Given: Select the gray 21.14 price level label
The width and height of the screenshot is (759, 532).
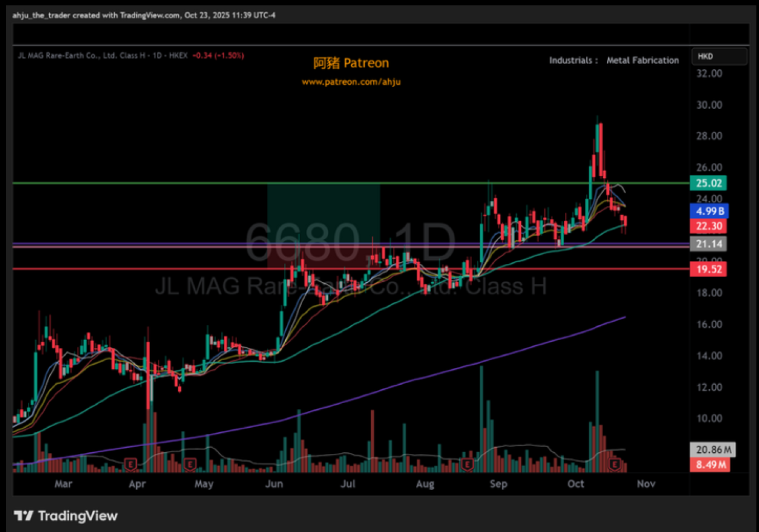Looking at the screenshot, I should (709, 244).
